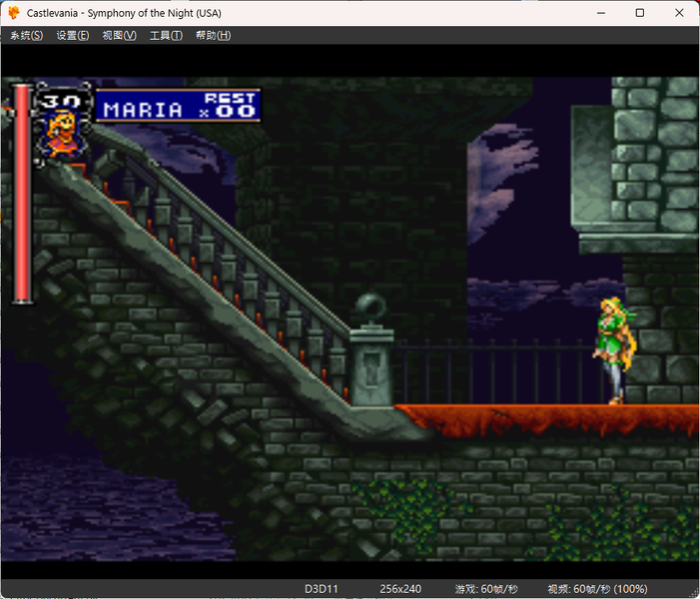
Task: Click the stone orb pedestal at stair bottom
Action: 371,348
